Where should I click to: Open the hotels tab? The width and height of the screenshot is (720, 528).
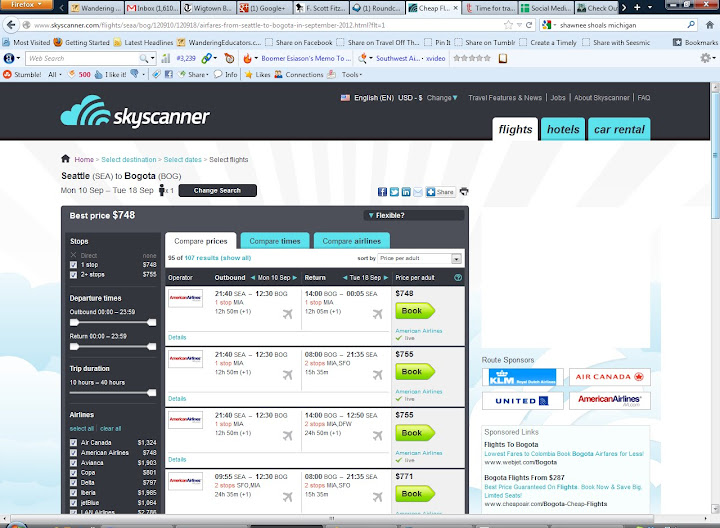tap(563, 129)
